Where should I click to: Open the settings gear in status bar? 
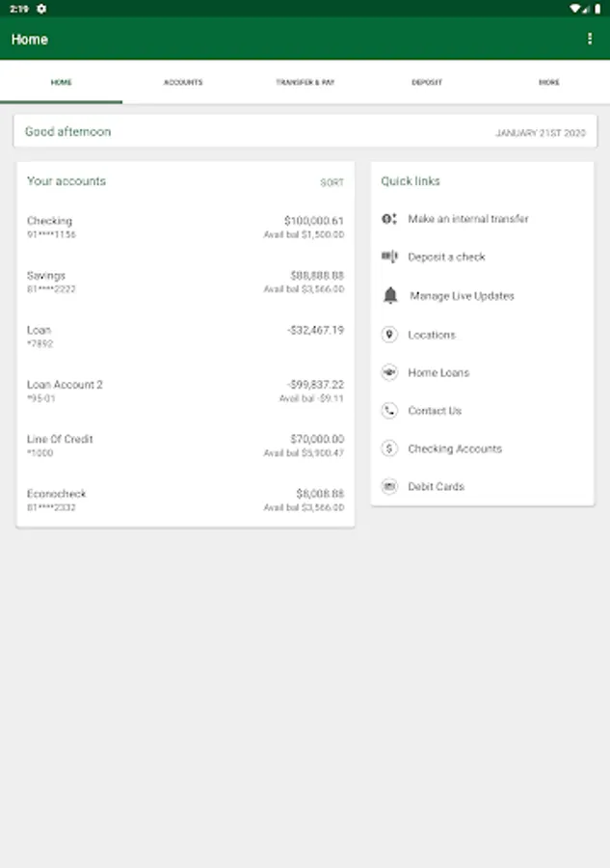coord(41,8)
